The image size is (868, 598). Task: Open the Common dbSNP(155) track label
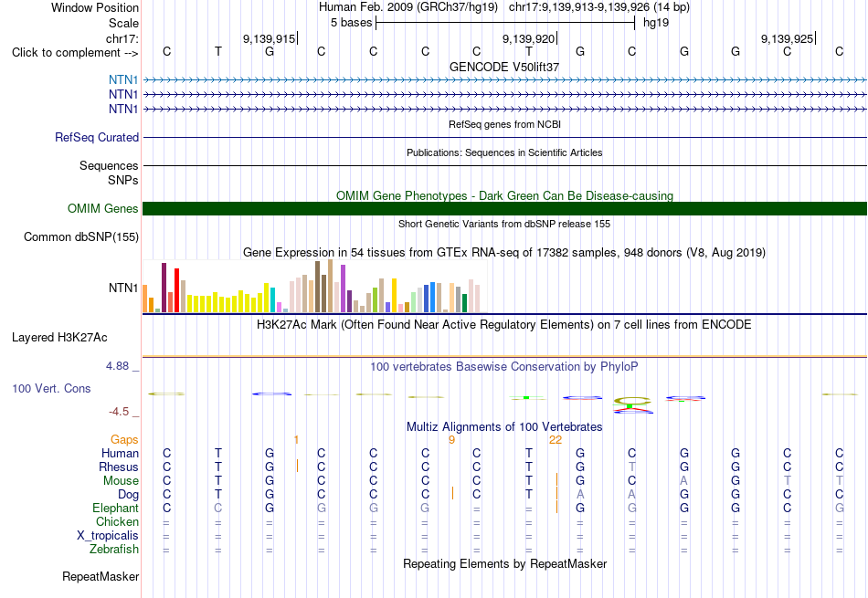click(80, 236)
